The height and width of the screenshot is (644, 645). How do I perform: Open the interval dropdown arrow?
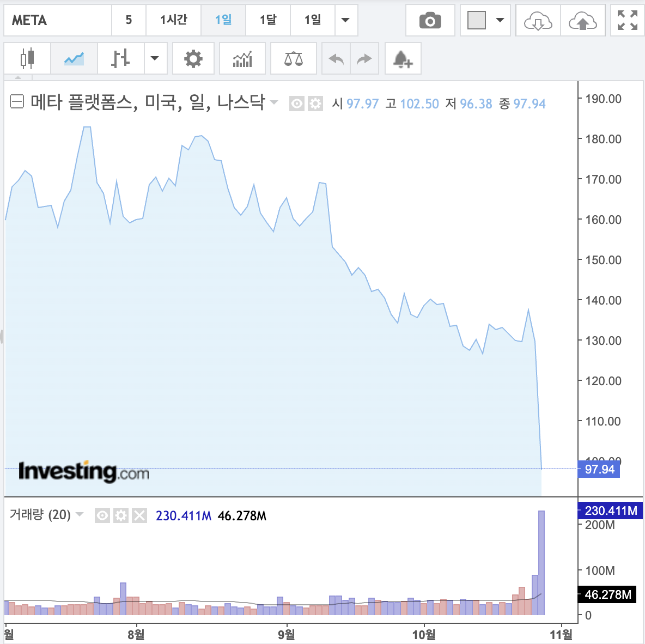(346, 20)
